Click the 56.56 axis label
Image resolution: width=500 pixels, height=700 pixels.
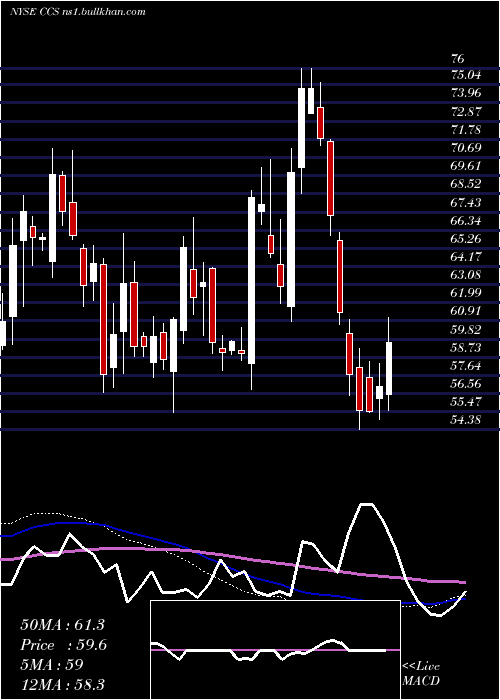[x=467, y=384]
